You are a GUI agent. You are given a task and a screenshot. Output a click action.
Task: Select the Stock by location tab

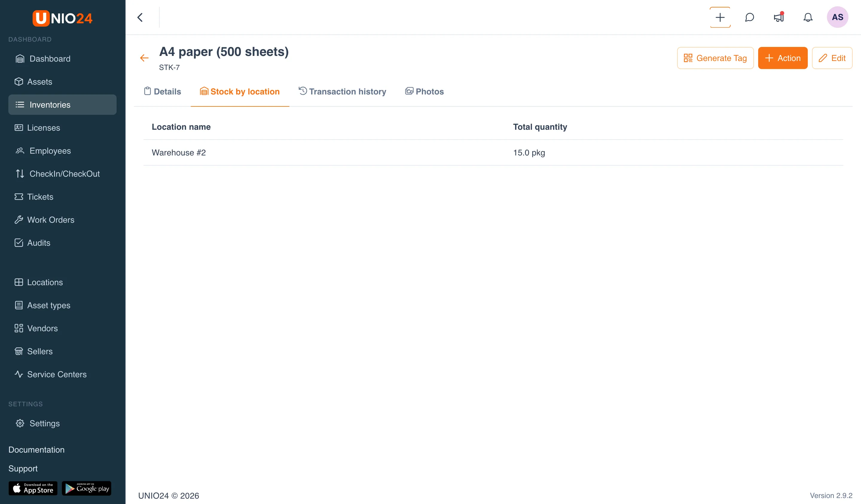coord(240,91)
